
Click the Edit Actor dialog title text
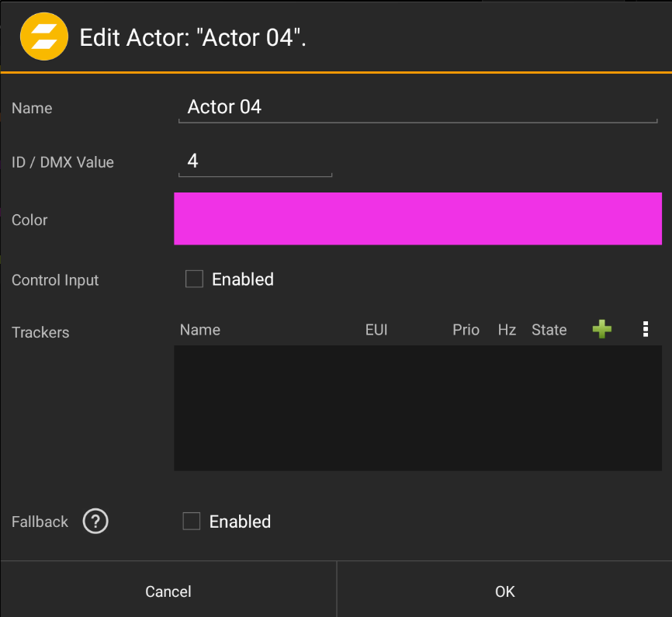pyautogui.click(x=194, y=36)
